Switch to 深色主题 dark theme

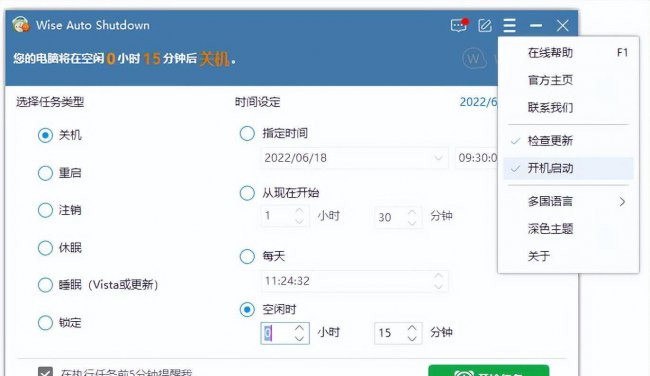(568, 229)
